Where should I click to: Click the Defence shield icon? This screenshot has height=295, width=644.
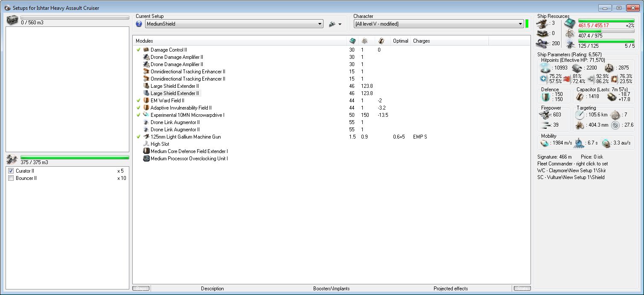(546, 97)
